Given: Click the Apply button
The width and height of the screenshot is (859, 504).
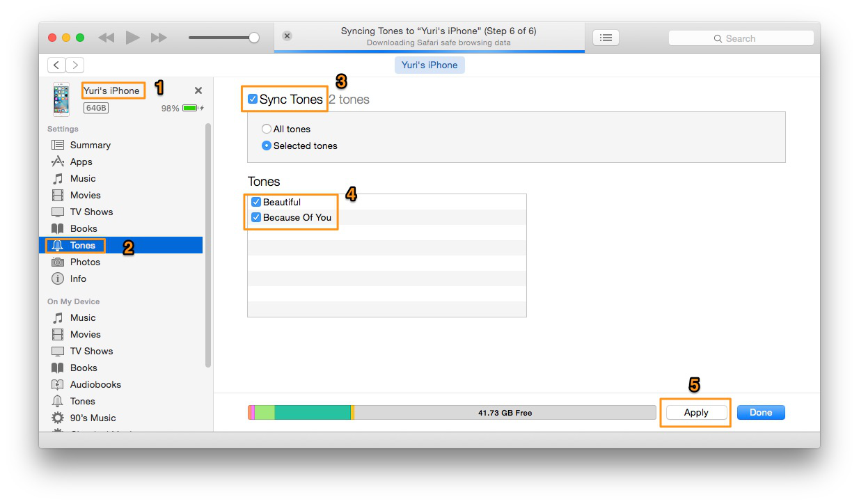Looking at the screenshot, I should pyautogui.click(x=696, y=413).
